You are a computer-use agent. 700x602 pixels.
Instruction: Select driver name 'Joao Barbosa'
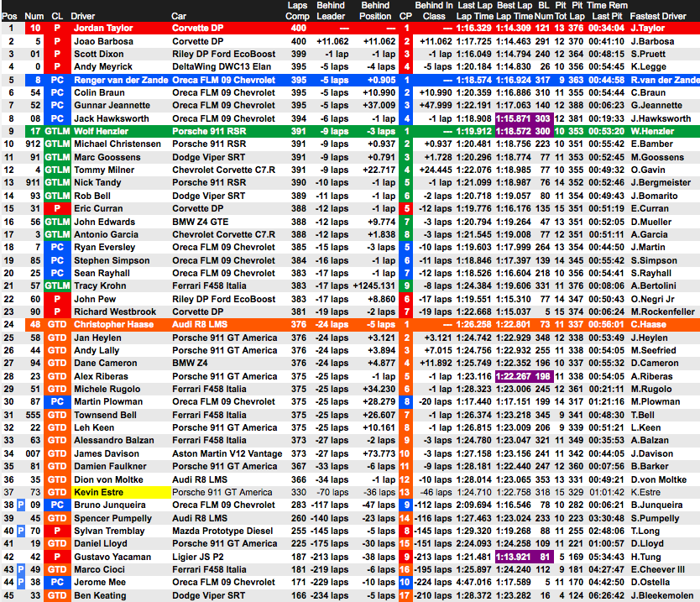pyautogui.click(x=103, y=41)
